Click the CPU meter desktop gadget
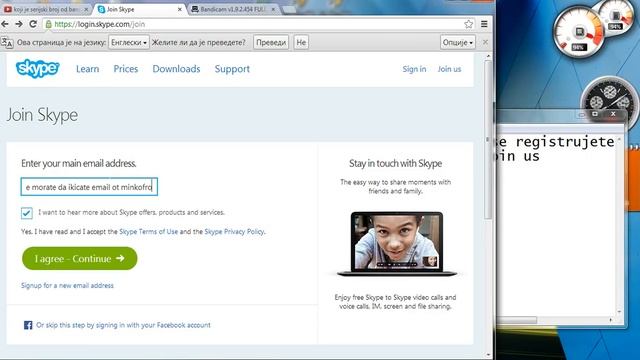 coord(578,33)
